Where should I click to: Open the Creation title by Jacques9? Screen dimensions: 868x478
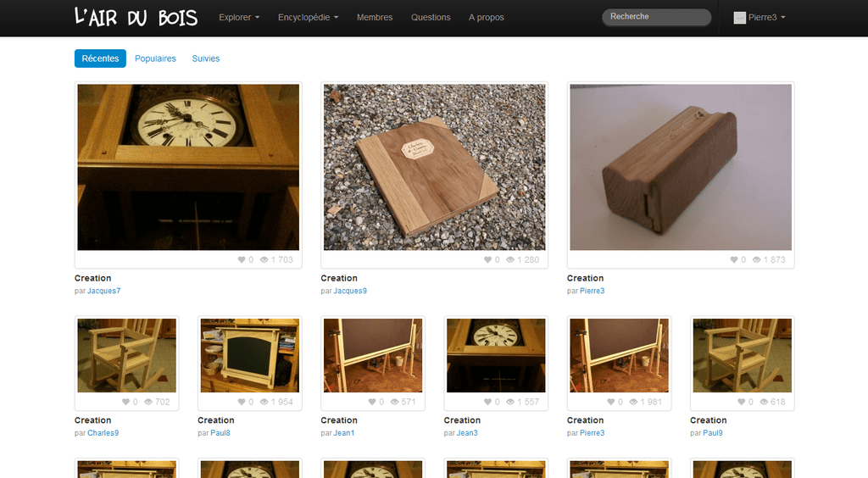339,278
